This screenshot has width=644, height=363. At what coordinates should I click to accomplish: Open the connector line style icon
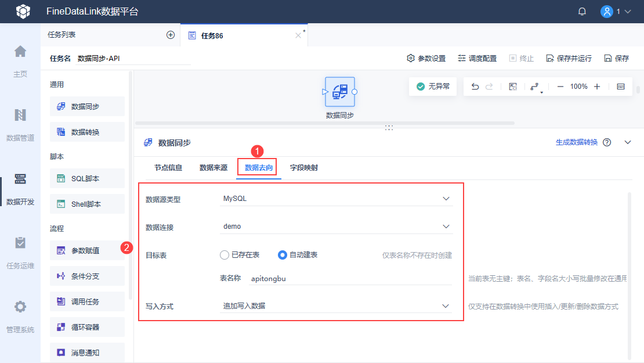click(x=535, y=87)
